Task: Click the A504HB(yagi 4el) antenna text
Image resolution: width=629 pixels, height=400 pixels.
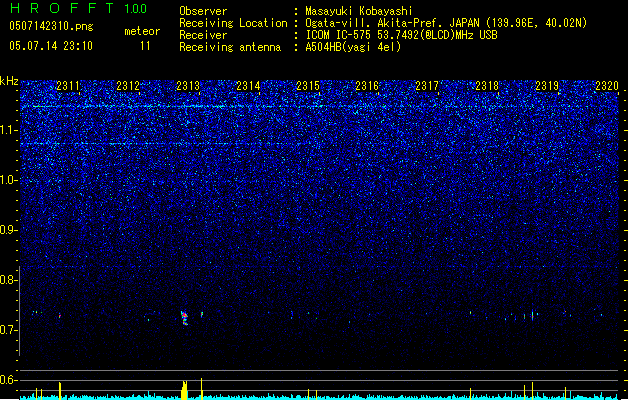Action: pyautogui.click(x=353, y=47)
